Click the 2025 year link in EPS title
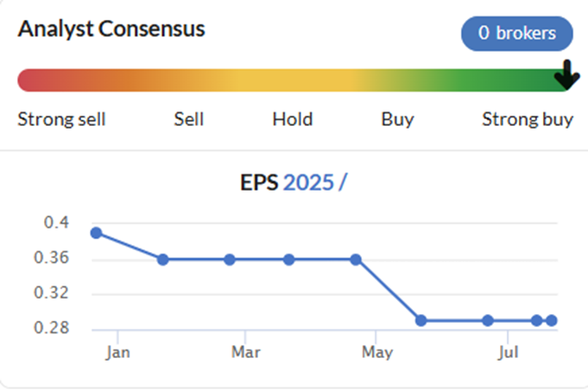Image resolution: width=588 pixels, height=390 pixels. pyautogui.click(x=308, y=182)
